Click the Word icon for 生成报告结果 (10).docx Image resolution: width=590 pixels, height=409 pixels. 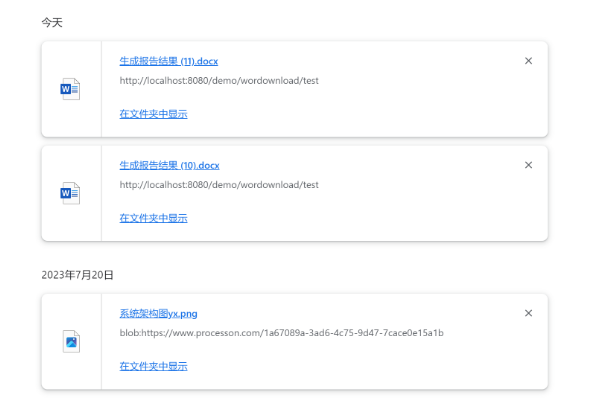pyautogui.click(x=70, y=193)
